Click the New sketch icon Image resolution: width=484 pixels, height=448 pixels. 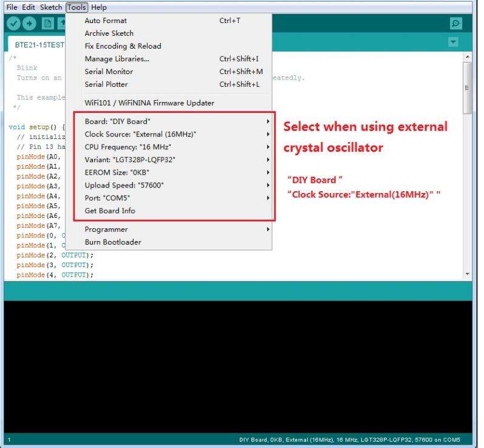[x=47, y=24]
